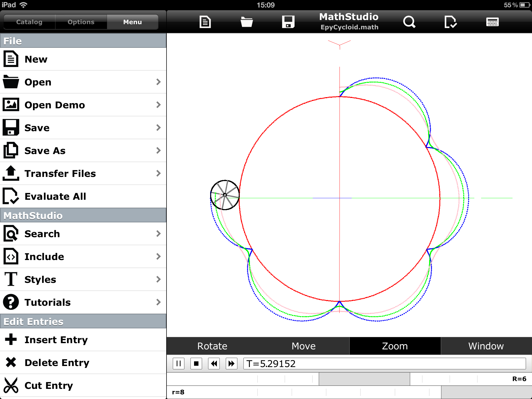Fast-forward the animation
The width and height of the screenshot is (532, 399).
231,363
